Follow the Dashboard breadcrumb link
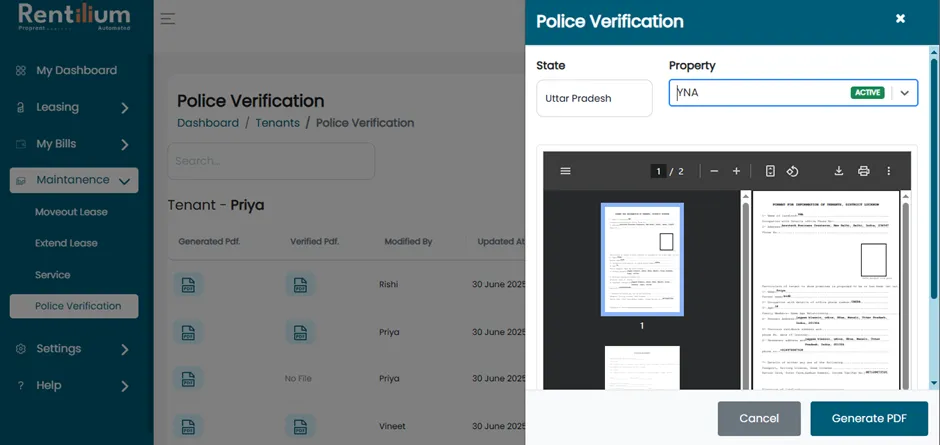 point(208,123)
